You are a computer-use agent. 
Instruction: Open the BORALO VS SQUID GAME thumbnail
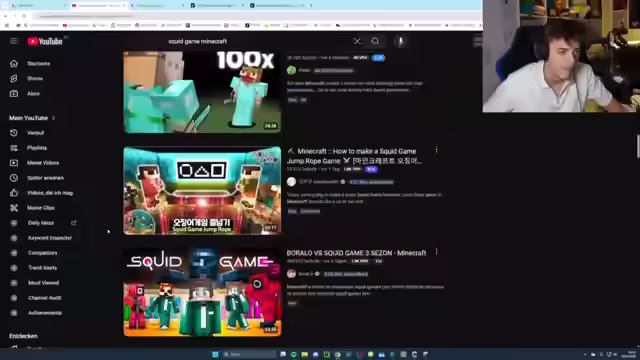[202, 292]
